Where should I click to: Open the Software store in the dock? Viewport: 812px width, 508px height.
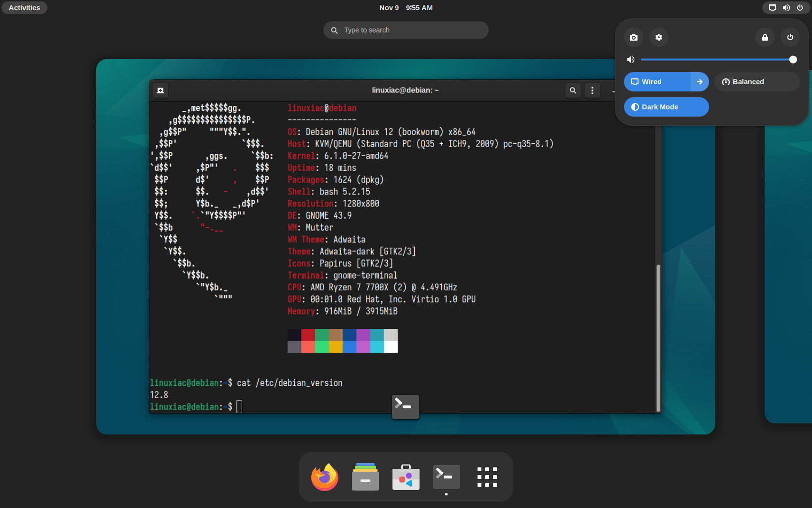click(x=406, y=477)
